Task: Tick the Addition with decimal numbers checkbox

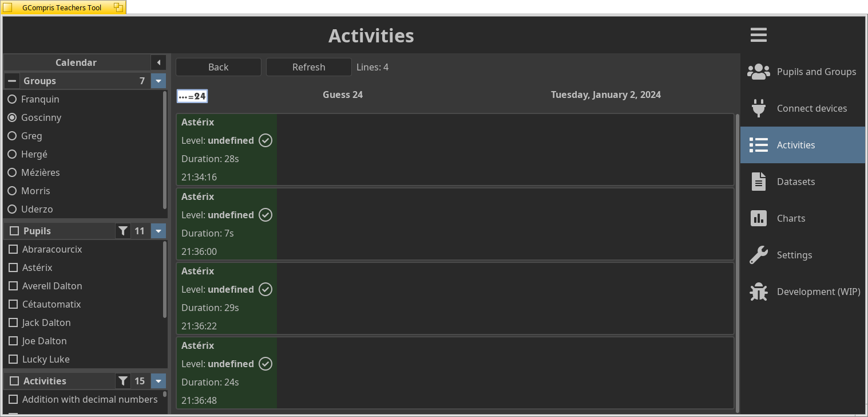Action: (x=13, y=399)
